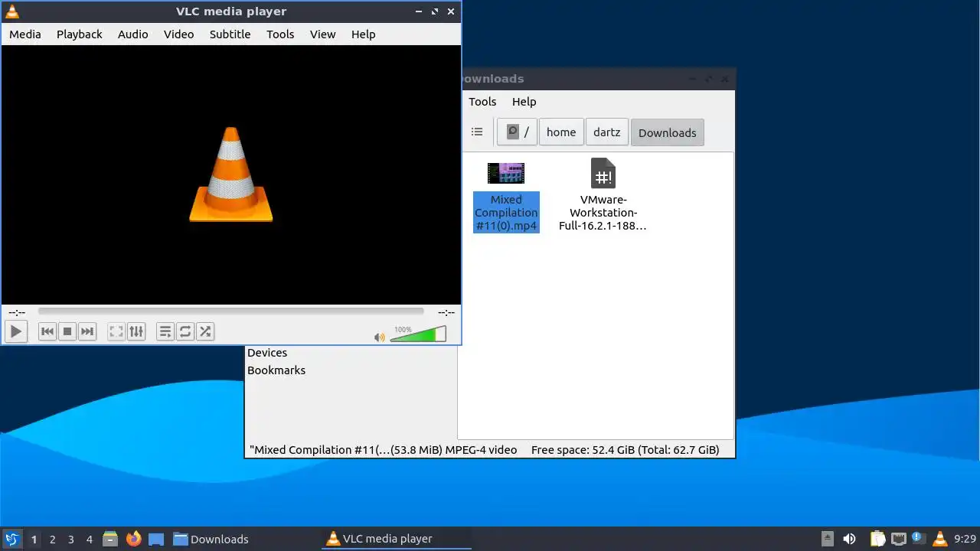Skip to previous media in VLC
The width and height of the screenshot is (980, 551).
47,331
